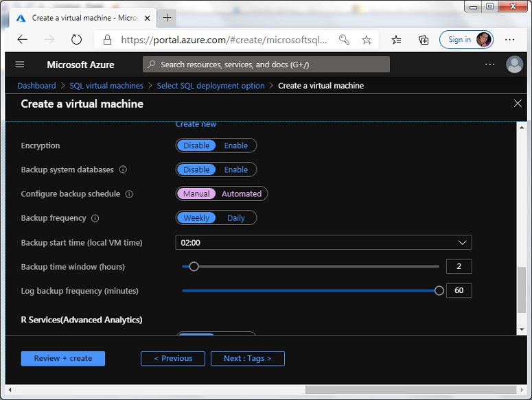Click the Azure logo tab favicon
The width and height of the screenshot is (532, 400).
point(21,18)
